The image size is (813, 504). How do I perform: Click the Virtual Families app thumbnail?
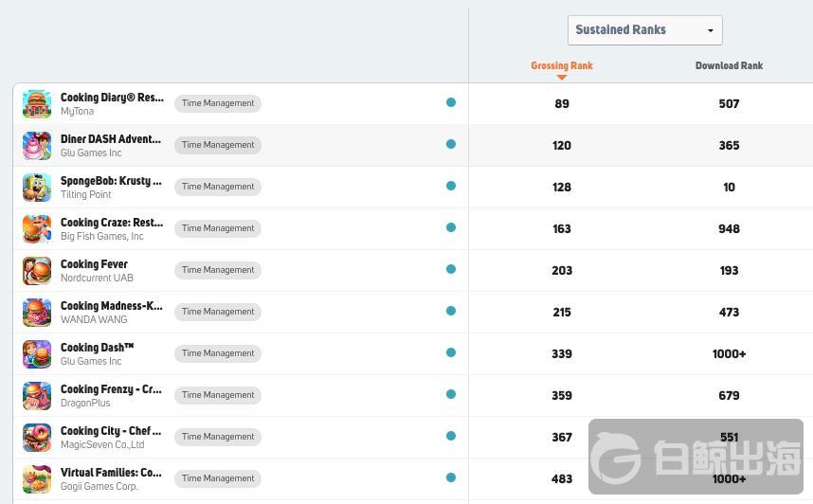[x=37, y=479]
